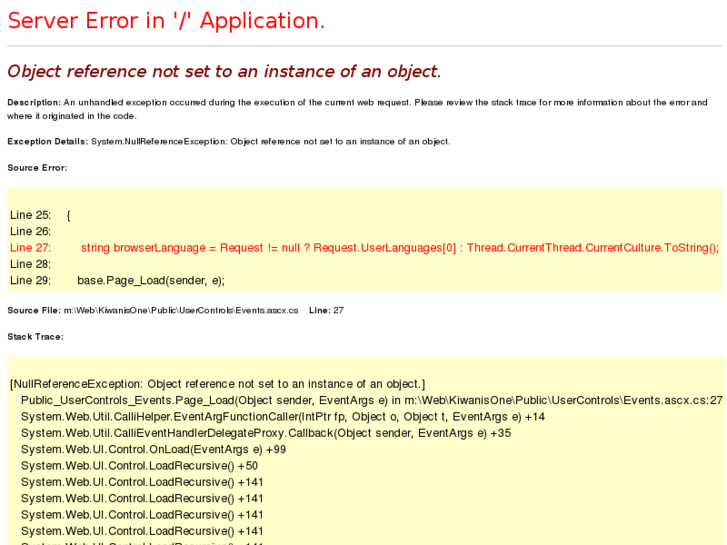Click the 'Line 28:' row
Image resolution: width=727 pixels, height=545 pixels.
click(x=31, y=264)
